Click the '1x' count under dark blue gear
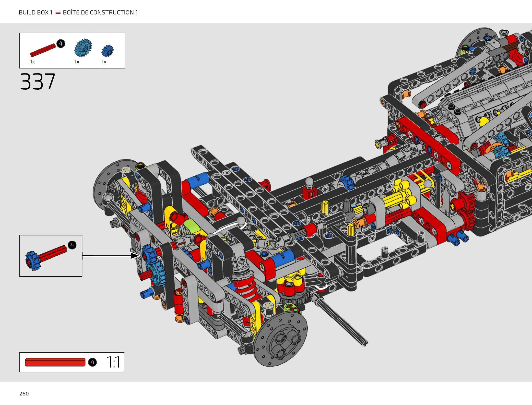The height and width of the screenshot is (405, 532). [x=104, y=62]
